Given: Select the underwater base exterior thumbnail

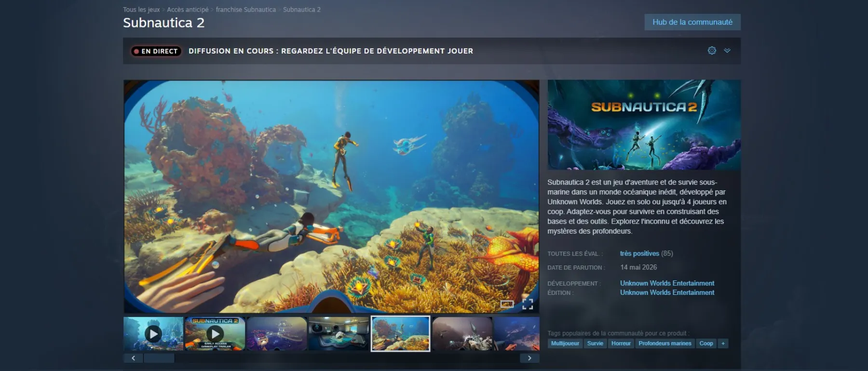Looking at the screenshot, I should (x=277, y=333).
